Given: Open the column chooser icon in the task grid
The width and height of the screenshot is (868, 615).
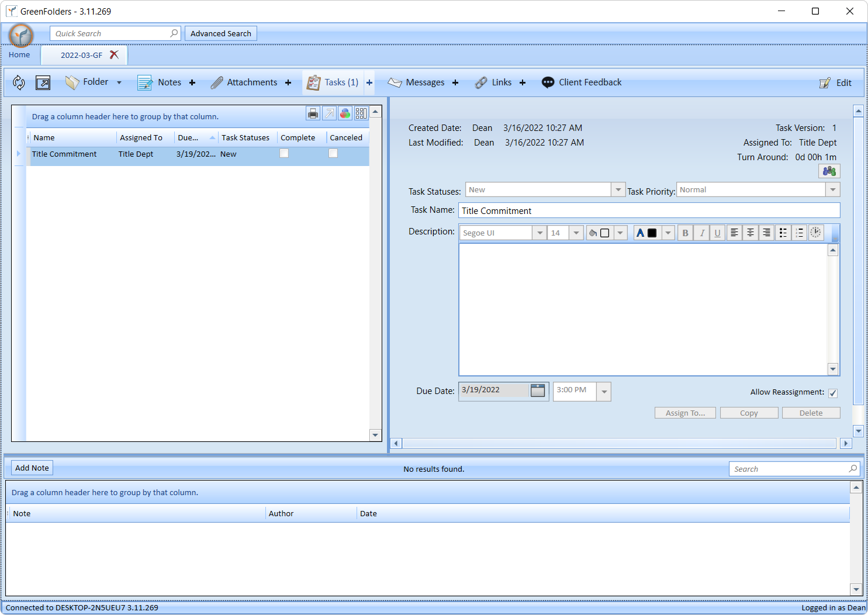Looking at the screenshot, I should click(x=361, y=113).
